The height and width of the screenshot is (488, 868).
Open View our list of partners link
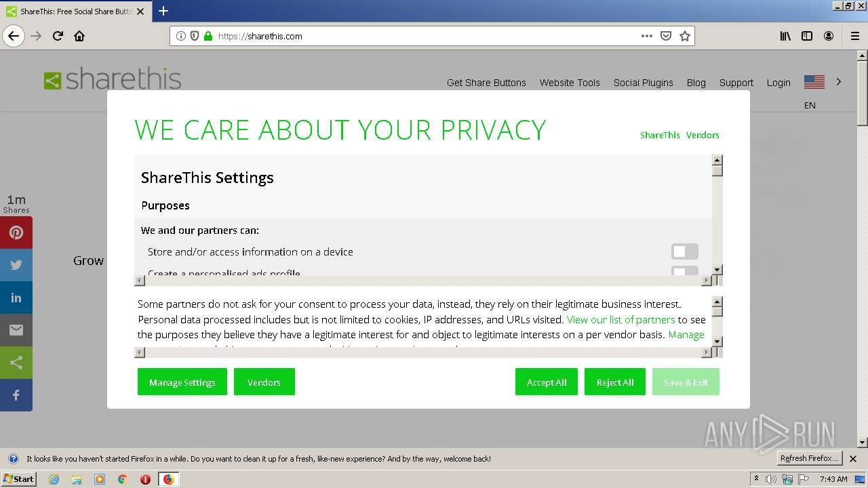pyautogui.click(x=621, y=319)
